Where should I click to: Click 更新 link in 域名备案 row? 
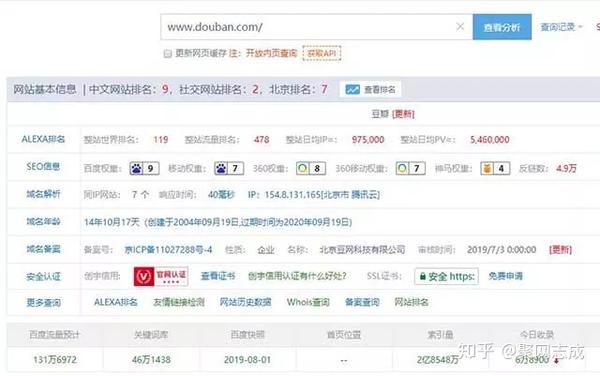pyautogui.click(x=560, y=250)
